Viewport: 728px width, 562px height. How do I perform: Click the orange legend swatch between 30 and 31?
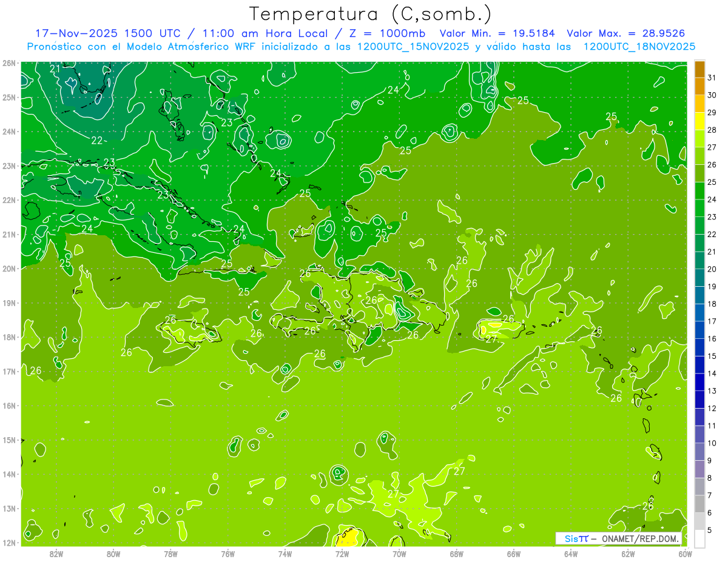(699, 86)
